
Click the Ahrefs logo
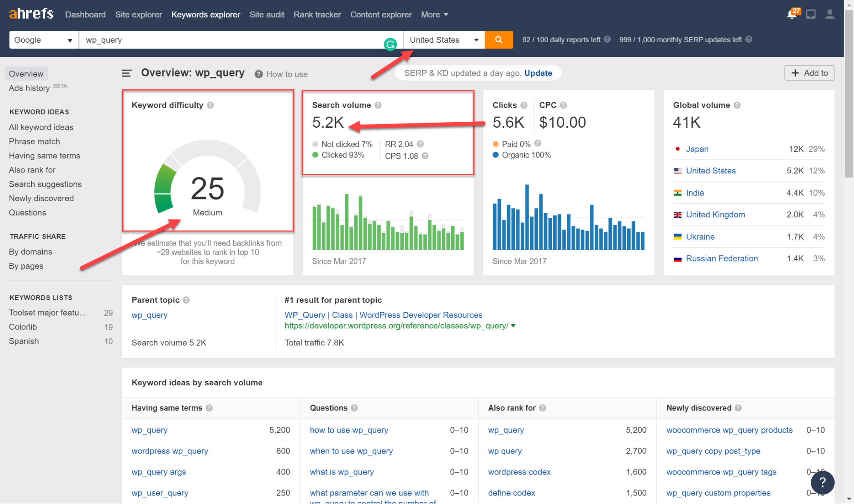pos(31,14)
